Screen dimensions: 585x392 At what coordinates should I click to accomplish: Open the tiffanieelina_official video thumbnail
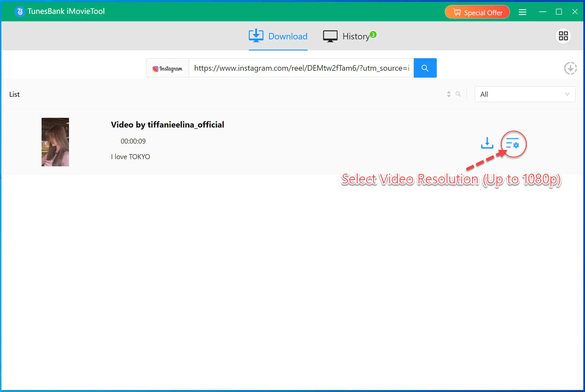tap(55, 142)
